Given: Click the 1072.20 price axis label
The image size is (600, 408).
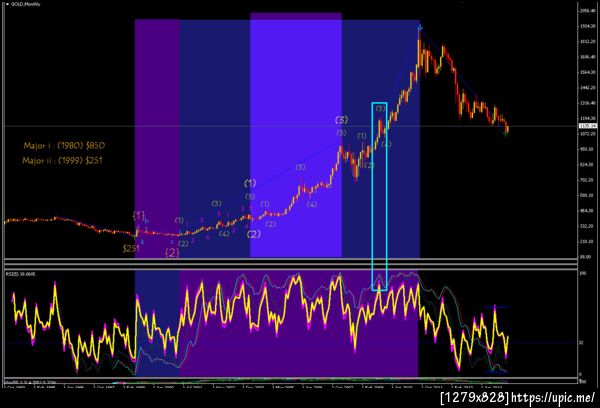Looking at the screenshot, I should click(x=588, y=134).
